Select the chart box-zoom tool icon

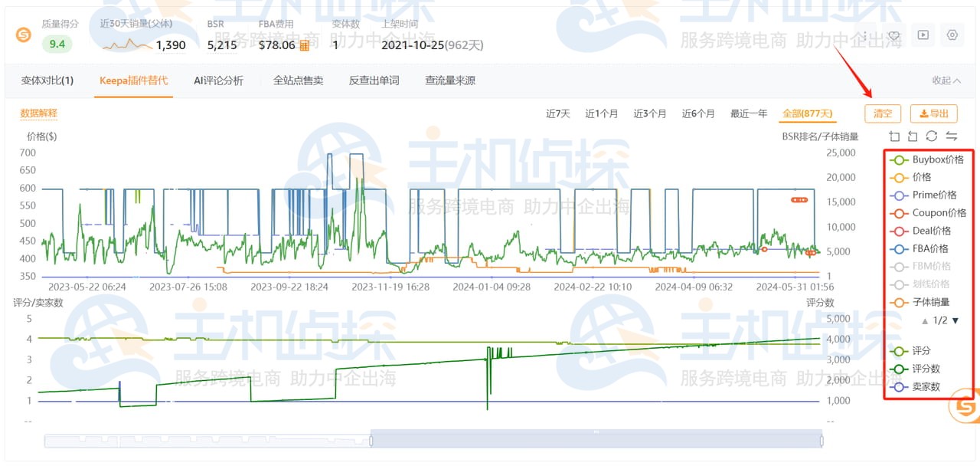893,136
